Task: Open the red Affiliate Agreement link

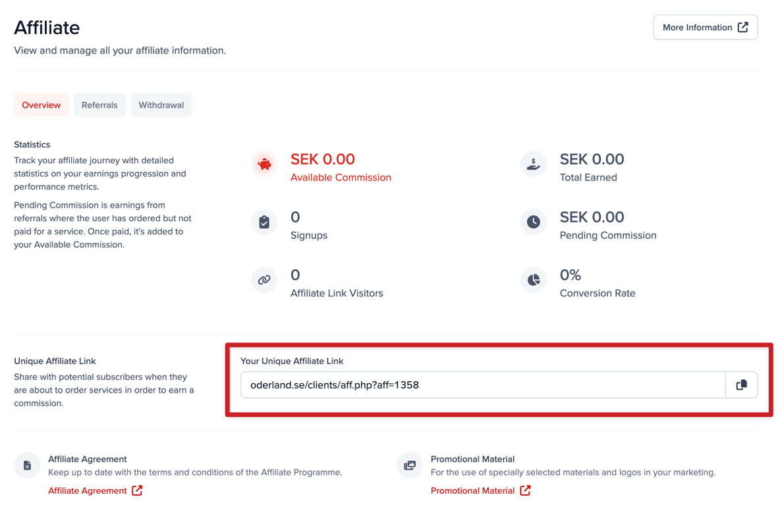Action: pyautogui.click(x=87, y=491)
